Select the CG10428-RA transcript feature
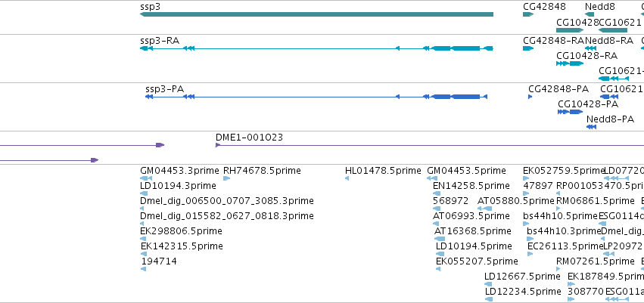 [570, 63]
